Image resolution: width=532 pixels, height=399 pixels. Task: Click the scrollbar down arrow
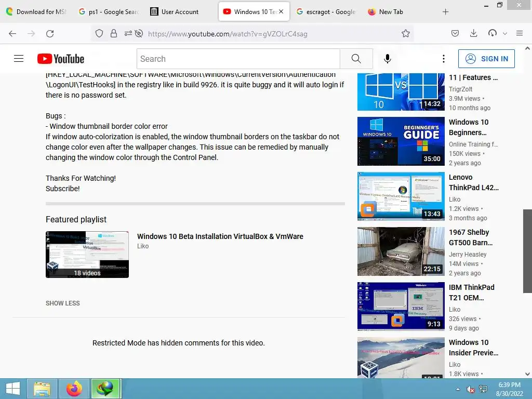click(527, 374)
